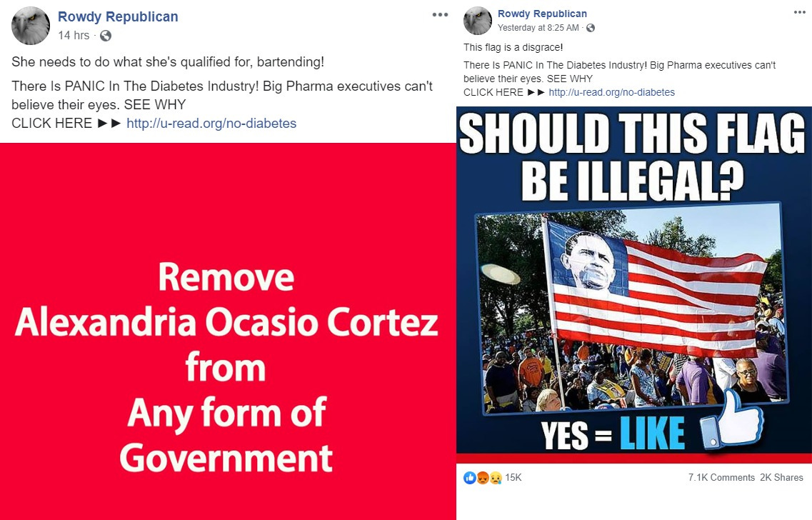View the 2K Shares list

(781, 478)
